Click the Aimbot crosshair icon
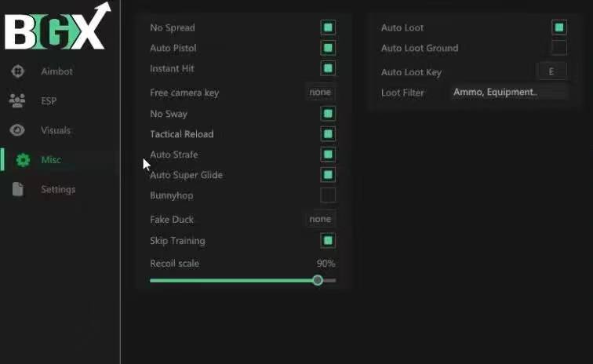The image size is (593, 364). [x=17, y=71]
